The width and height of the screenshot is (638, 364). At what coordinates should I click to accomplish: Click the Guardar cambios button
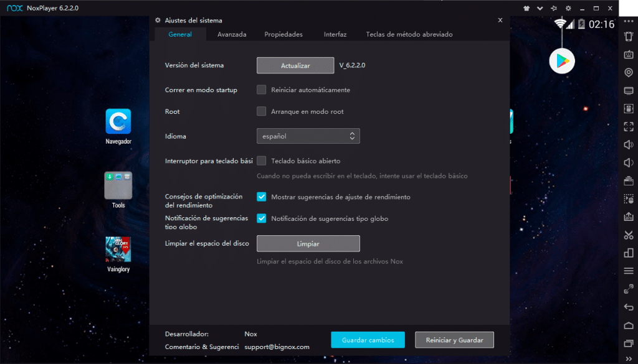pyautogui.click(x=367, y=340)
